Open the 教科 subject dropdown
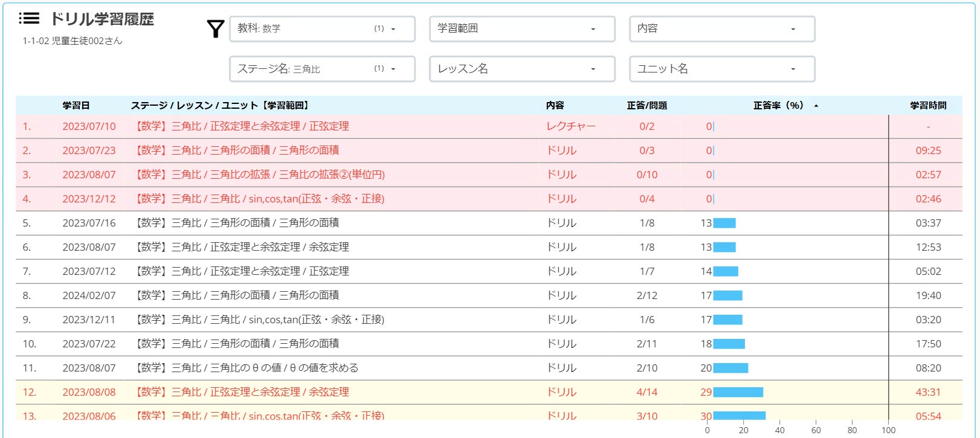The height and width of the screenshot is (438, 980). [322, 29]
